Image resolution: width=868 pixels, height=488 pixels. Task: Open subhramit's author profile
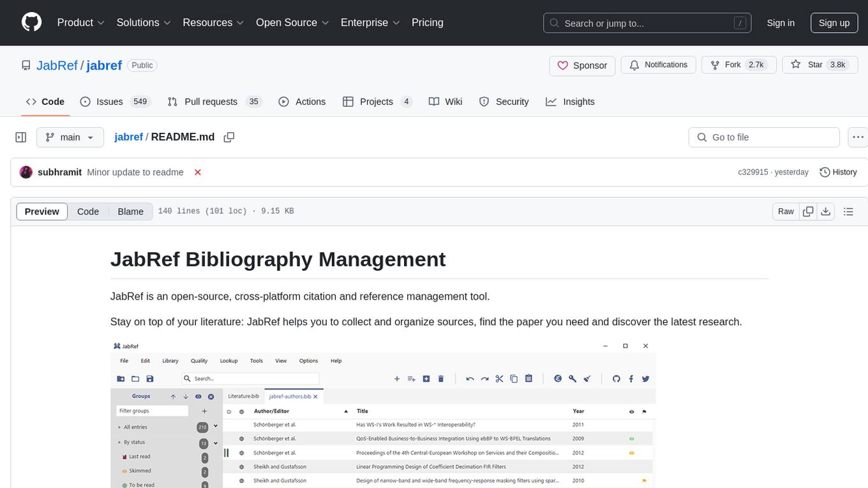59,172
